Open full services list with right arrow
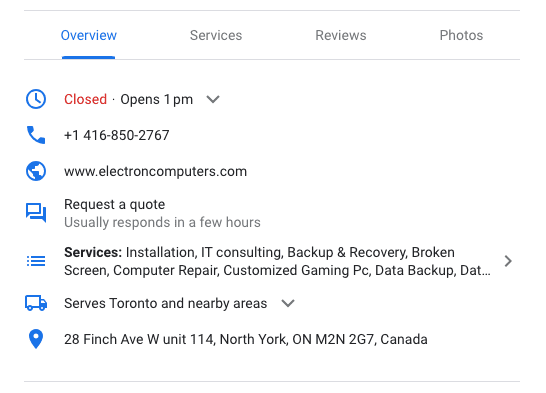 click(x=508, y=261)
